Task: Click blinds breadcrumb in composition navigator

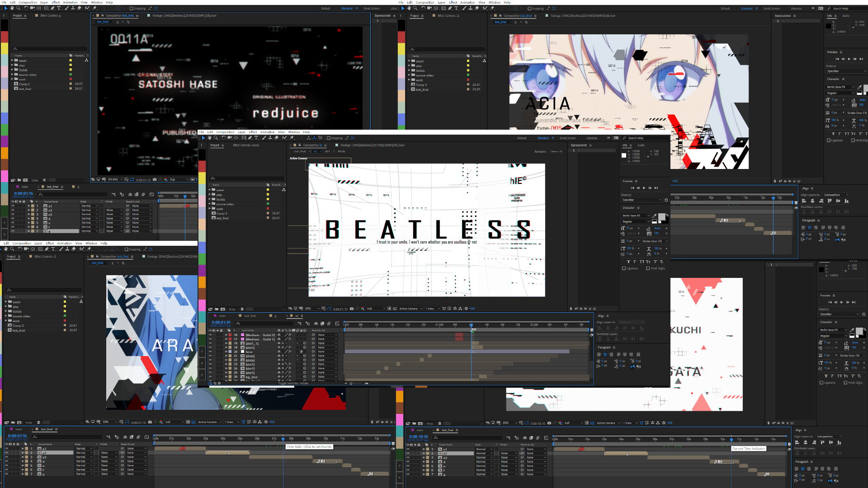Action: [x=341, y=151]
